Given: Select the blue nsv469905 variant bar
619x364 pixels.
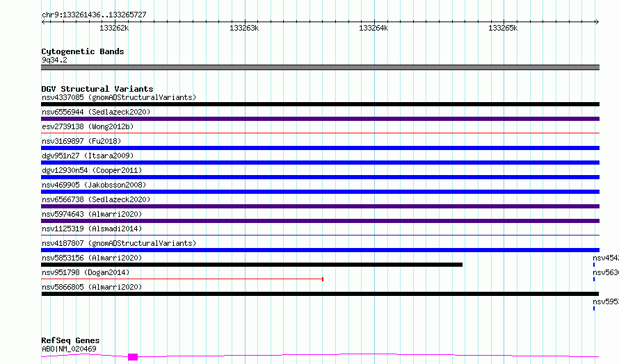Looking at the screenshot, I should [320, 192].
